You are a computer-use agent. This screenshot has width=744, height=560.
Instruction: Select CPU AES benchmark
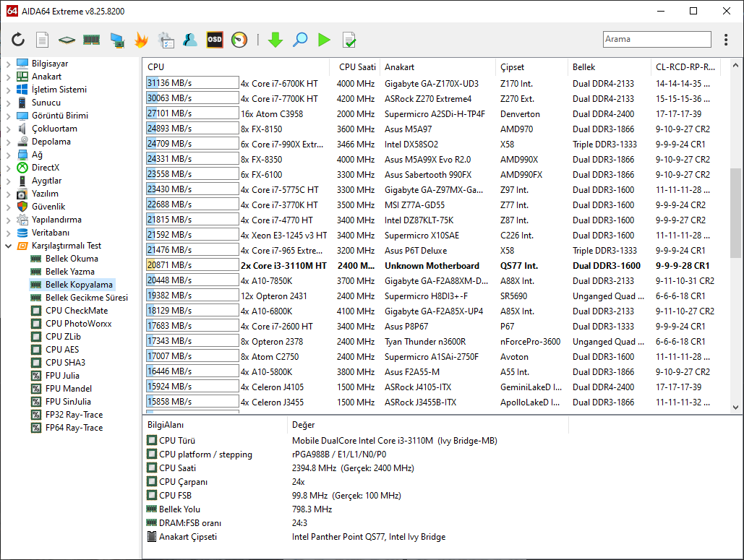pos(62,350)
